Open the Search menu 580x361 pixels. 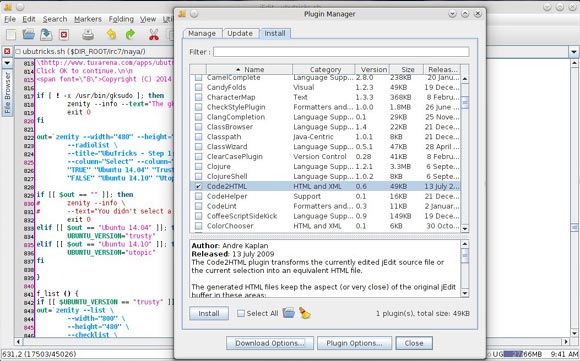tap(55, 19)
